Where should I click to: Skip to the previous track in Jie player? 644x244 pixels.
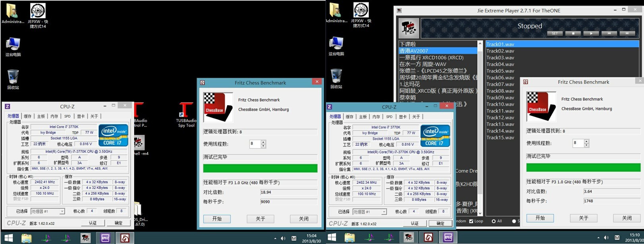[x=609, y=33]
